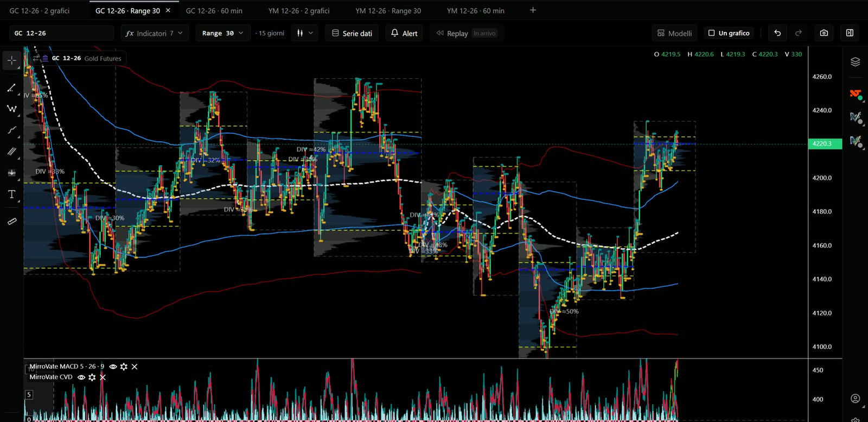Screen dimensions: 868x422
Task: Toggle the Un grafico layout button
Action: (729, 33)
